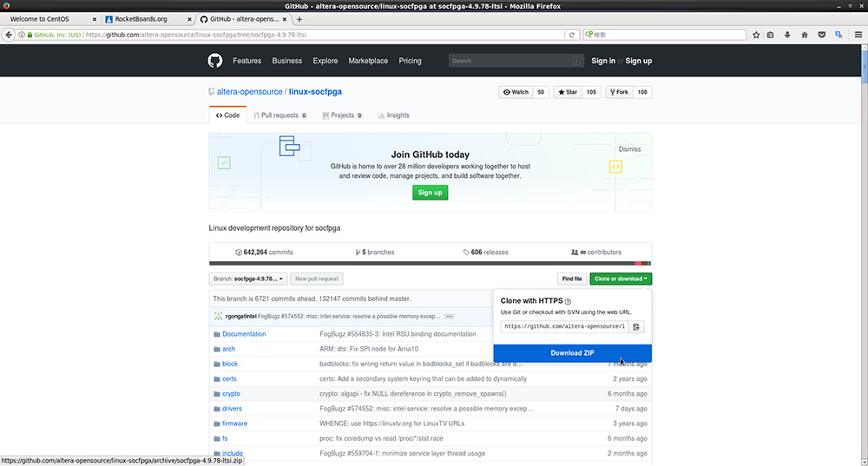Click the Documentation folder icon
This screenshot has width=868, height=466.
coord(217,334)
